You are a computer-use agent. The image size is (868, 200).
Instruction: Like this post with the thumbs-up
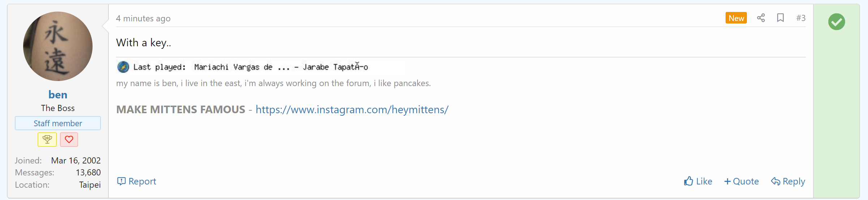tap(698, 181)
